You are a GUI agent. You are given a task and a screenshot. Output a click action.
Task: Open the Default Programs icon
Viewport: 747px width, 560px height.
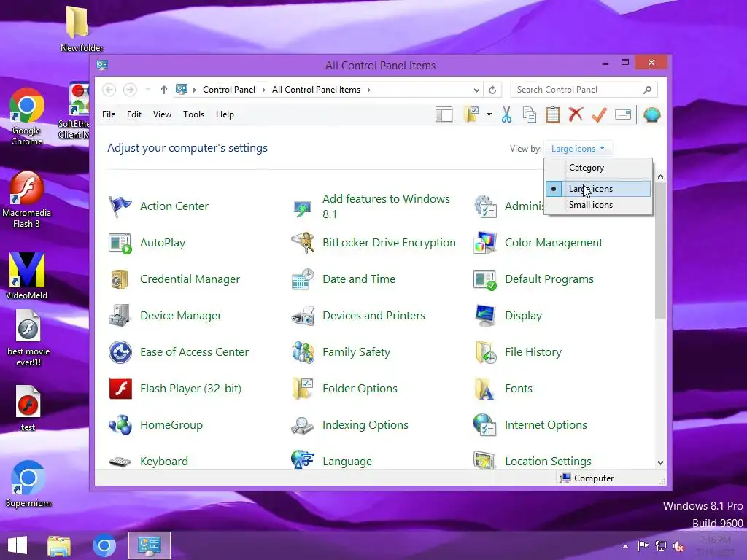(x=485, y=279)
